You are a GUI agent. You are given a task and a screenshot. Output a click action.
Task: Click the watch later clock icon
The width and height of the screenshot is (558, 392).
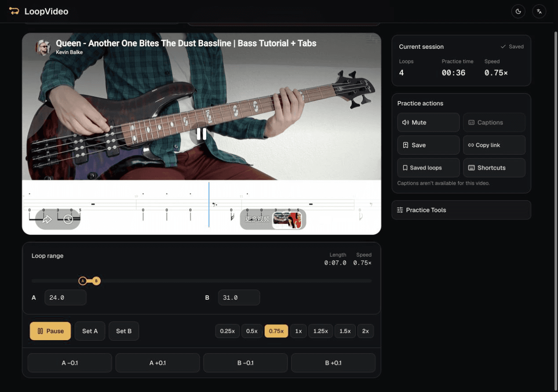click(x=68, y=219)
